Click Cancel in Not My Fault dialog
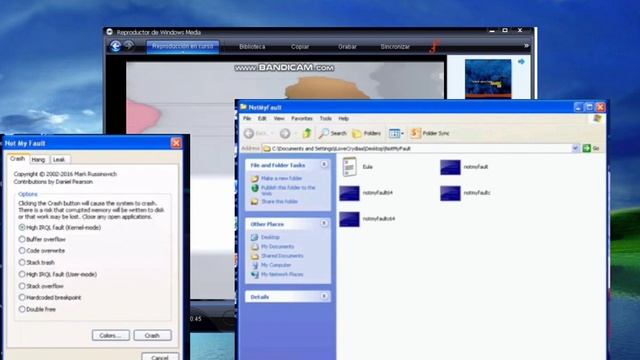Viewport: 640px width, 360px height. tap(160, 357)
